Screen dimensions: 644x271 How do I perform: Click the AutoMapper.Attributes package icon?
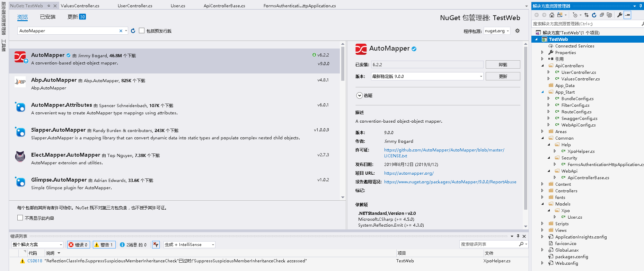tap(20, 107)
